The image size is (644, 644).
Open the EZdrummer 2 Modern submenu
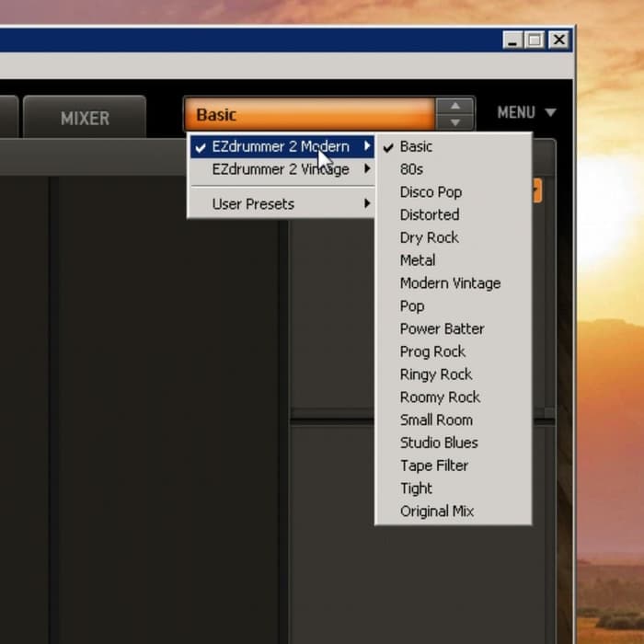[282, 146]
